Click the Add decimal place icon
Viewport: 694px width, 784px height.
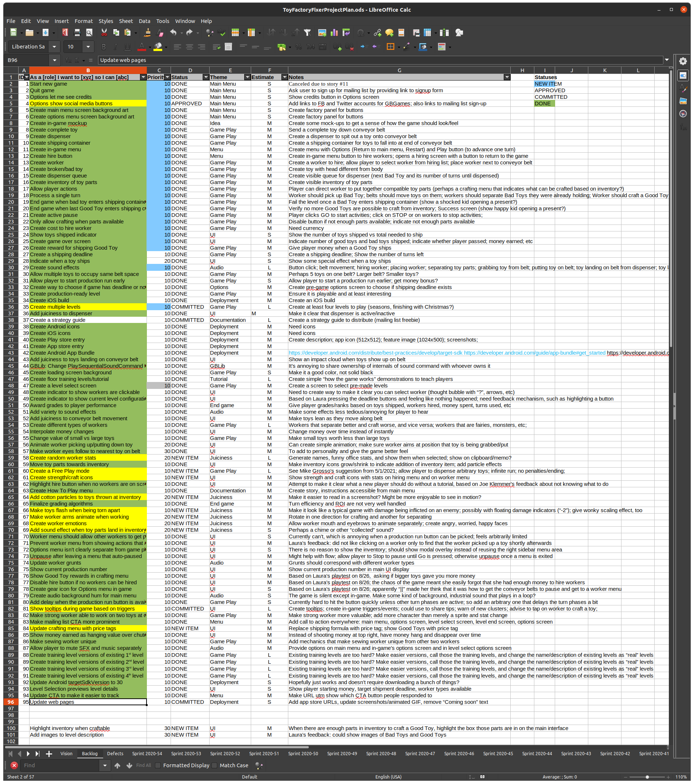click(x=337, y=47)
